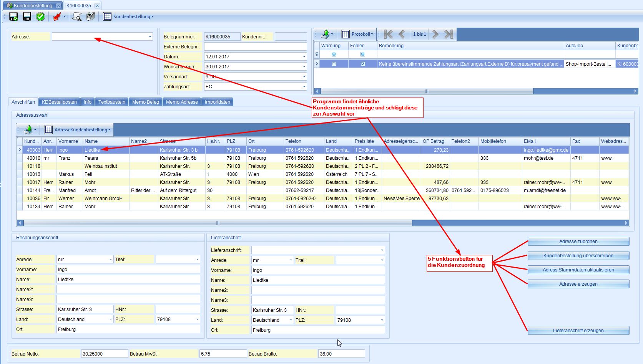This screenshot has width=643, height=364.
Task: Toggle the Warnung filter checkbox
Action: (x=334, y=54)
